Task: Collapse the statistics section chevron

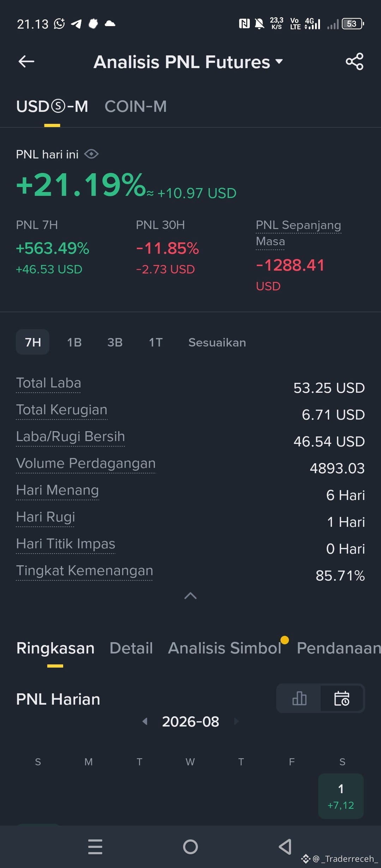Action: pos(190,596)
